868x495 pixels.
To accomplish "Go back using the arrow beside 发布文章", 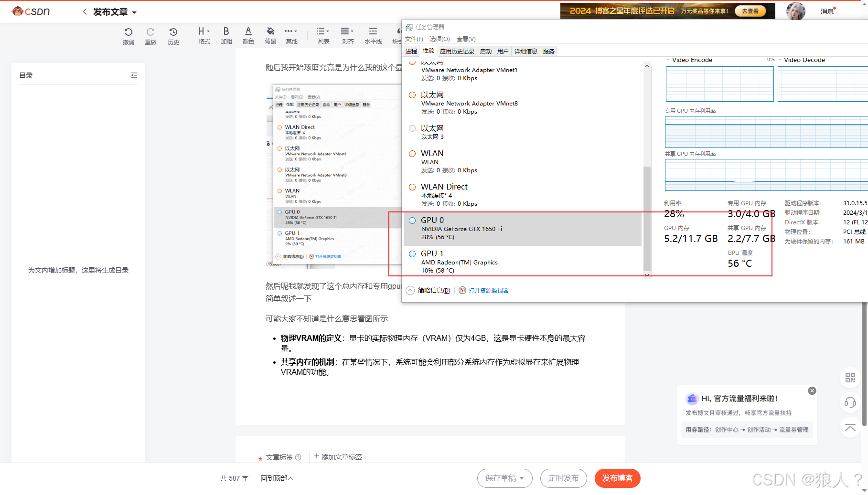I will [85, 11].
